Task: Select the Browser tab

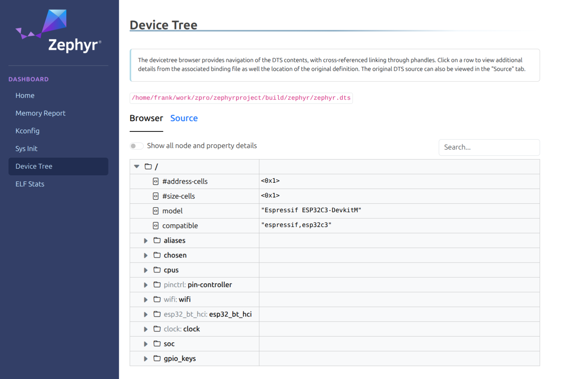Action: [146, 118]
